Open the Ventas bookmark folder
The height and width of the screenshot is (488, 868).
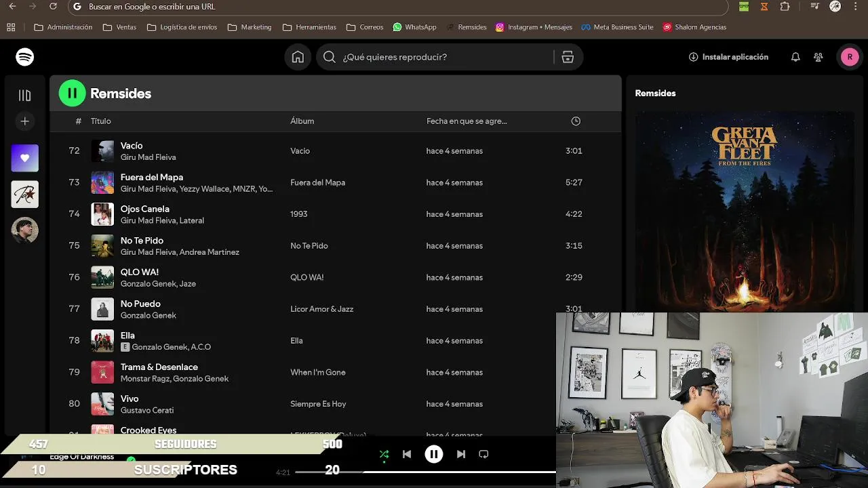point(119,27)
